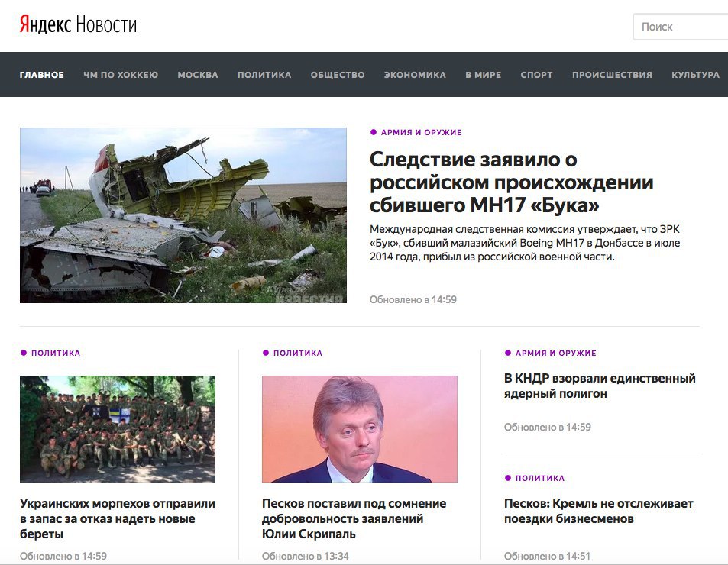
Task: Go to the Общество section
Action: coord(338,75)
